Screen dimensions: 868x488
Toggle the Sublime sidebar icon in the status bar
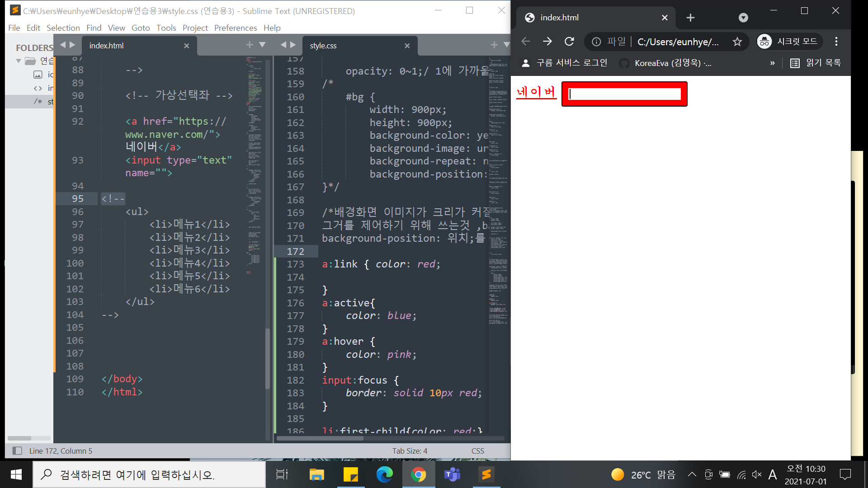click(x=17, y=450)
